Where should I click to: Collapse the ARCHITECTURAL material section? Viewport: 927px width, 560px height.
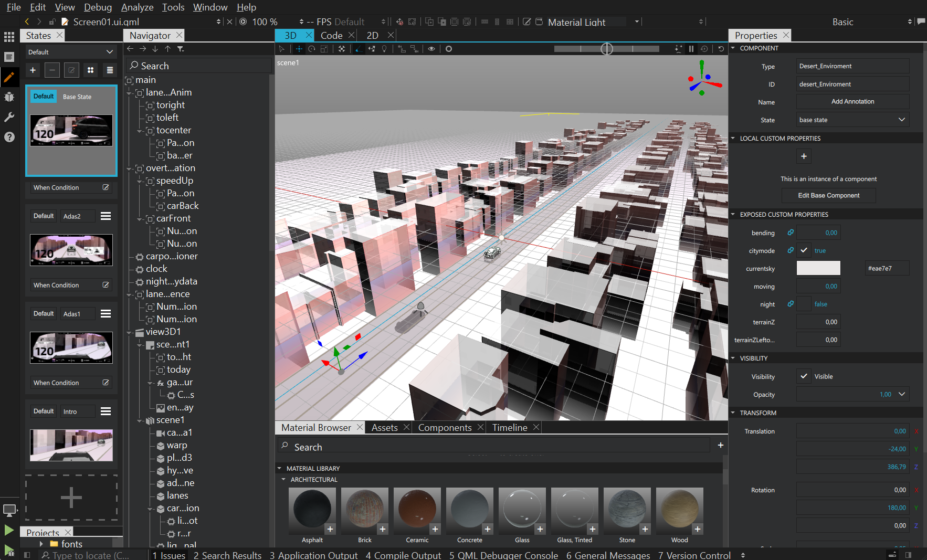coord(283,479)
